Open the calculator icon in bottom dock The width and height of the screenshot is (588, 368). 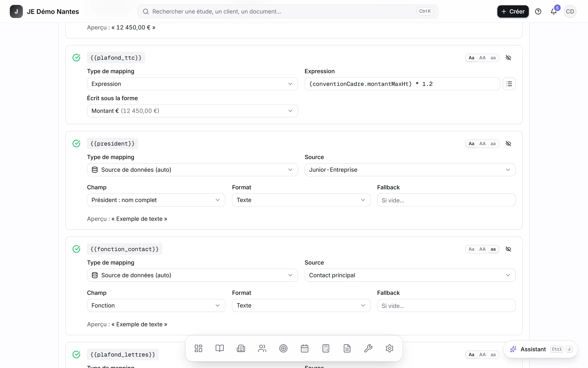click(x=326, y=348)
